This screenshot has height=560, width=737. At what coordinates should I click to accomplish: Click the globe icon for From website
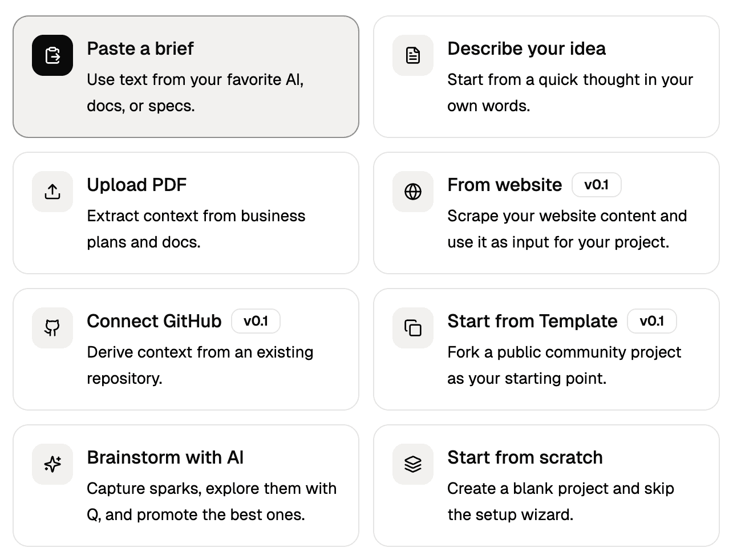tap(413, 192)
